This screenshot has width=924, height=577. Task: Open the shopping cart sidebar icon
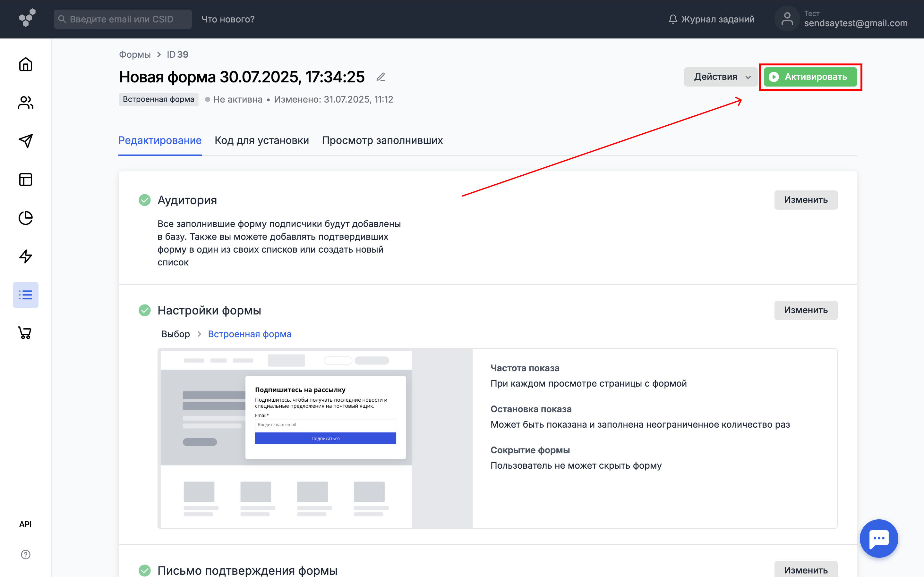(x=26, y=333)
